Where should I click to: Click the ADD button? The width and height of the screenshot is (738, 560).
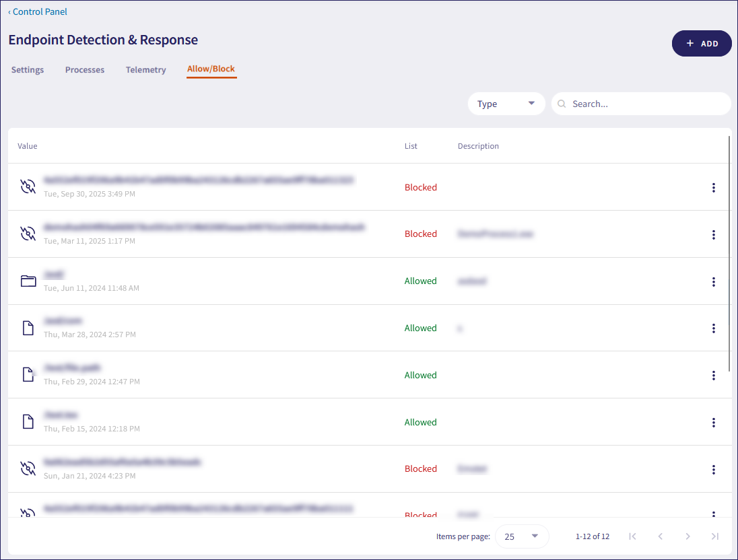[x=702, y=43]
